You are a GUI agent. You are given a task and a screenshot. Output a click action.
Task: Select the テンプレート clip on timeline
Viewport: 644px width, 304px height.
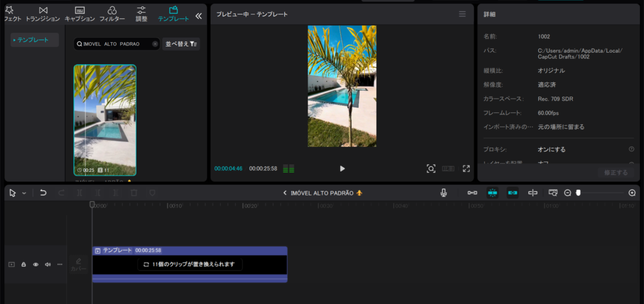(x=190, y=264)
